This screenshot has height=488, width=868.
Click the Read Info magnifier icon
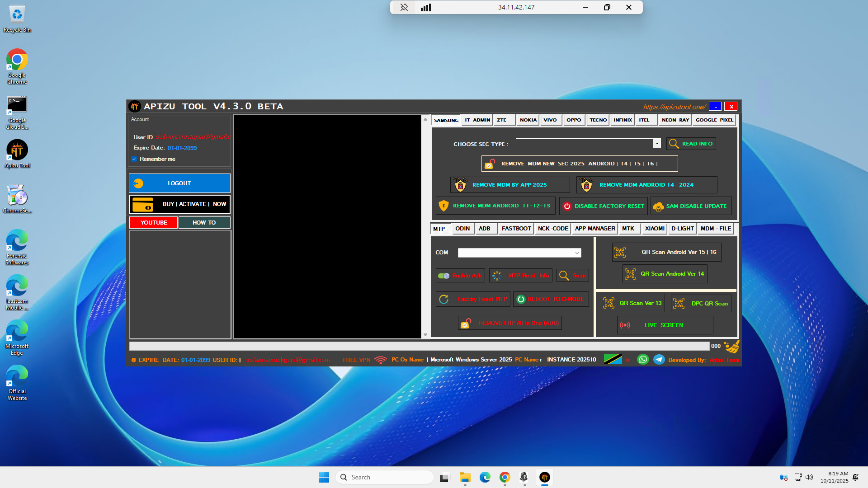(x=674, y=144)
